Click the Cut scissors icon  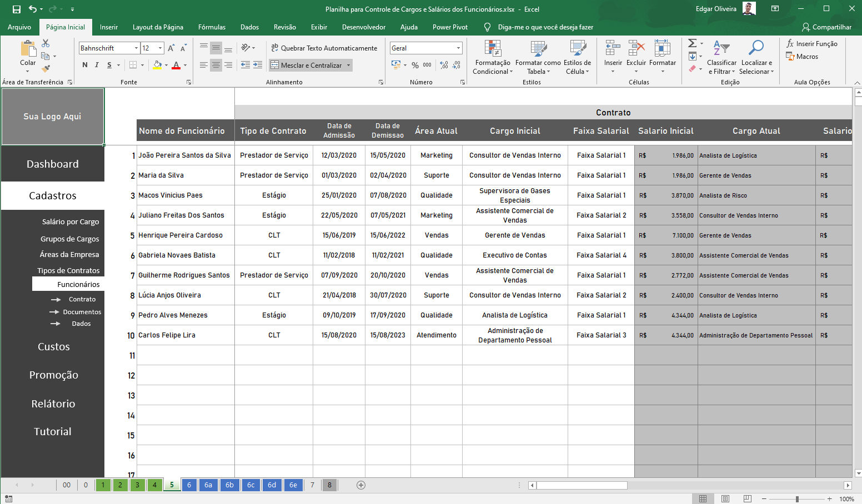[46, 43]
